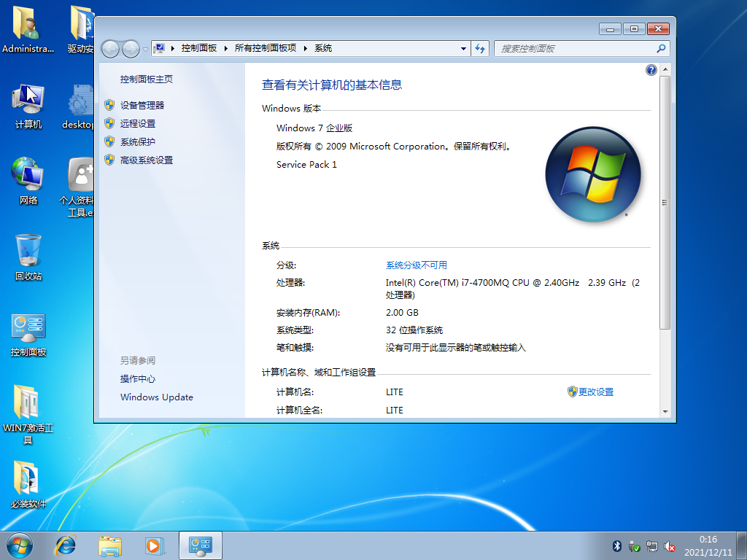
Task: Open 远程设置 link
Action: click(138, 123)
